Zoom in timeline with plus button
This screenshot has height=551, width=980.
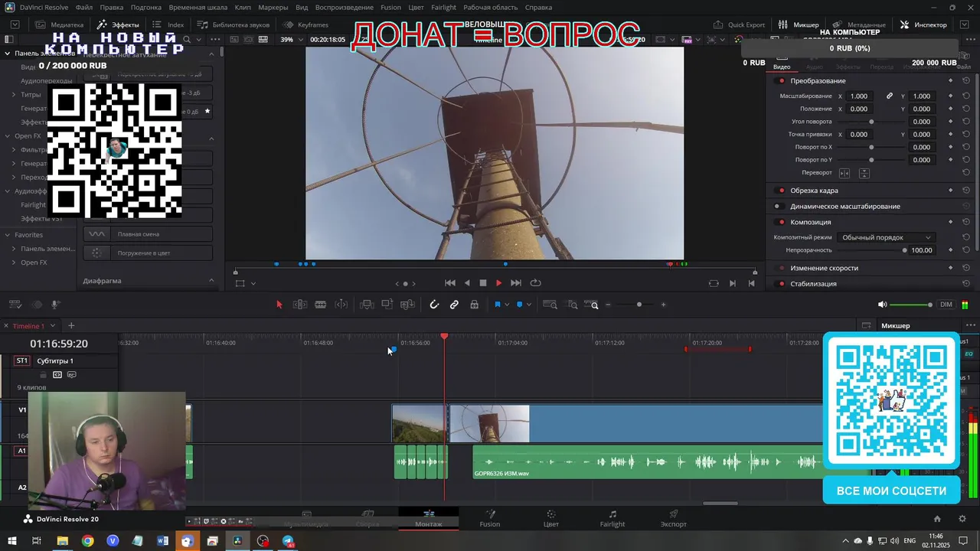pos(663,305)
